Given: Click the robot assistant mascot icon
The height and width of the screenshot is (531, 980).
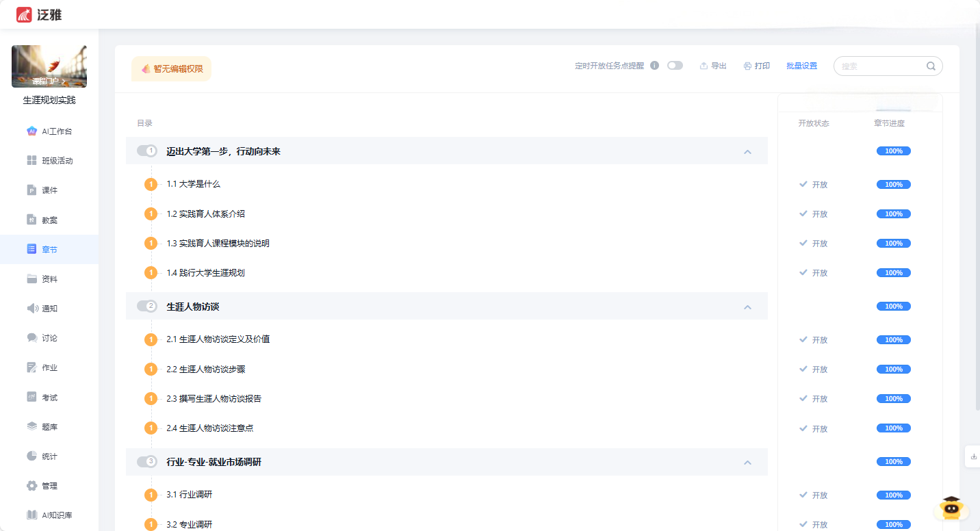Looking at the screenshot, I should click(x=950, y=509).
